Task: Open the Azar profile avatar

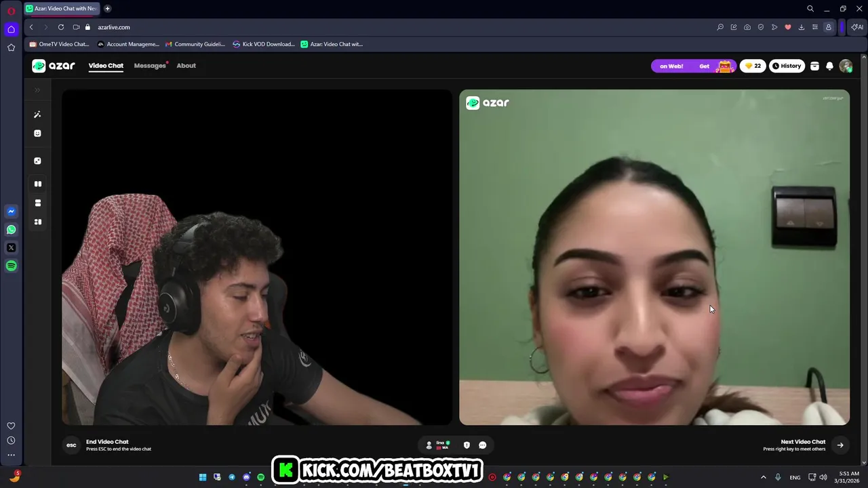Action: click(846, 66)
